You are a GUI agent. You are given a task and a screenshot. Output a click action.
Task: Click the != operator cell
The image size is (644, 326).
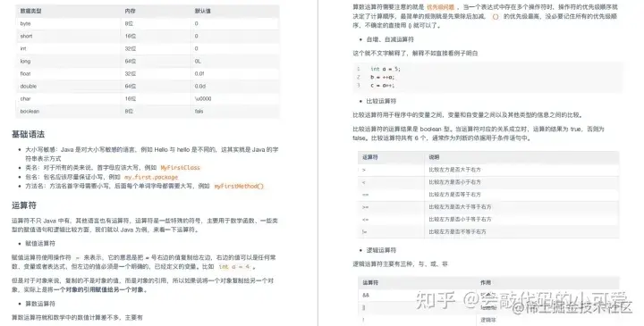pyautogui.click(x=364, y=231)
